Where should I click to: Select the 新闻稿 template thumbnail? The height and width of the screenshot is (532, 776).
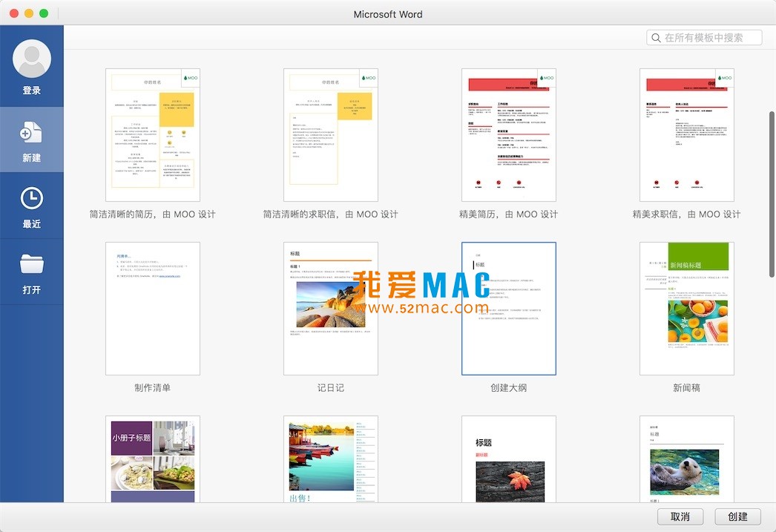[x=687, y=309]
